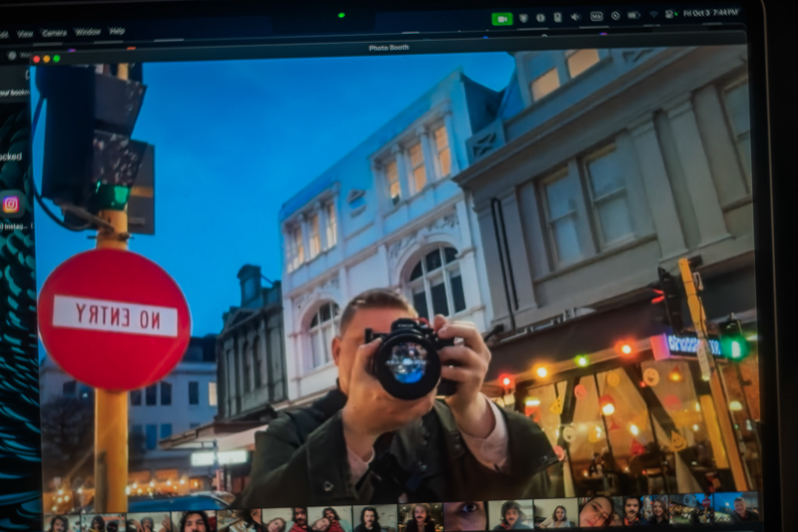Open the View menu

25,34
